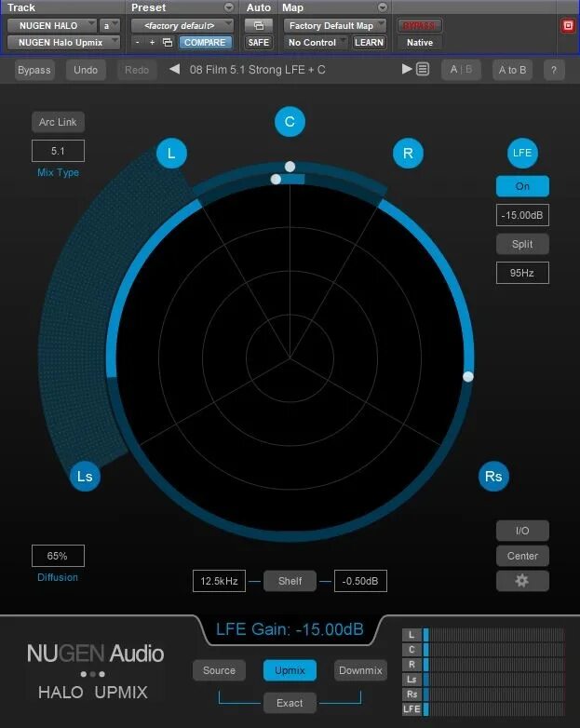Screen dimensions: 580x728
Task: Toggle automation SAFE mode
Action: tap(259, 43)
